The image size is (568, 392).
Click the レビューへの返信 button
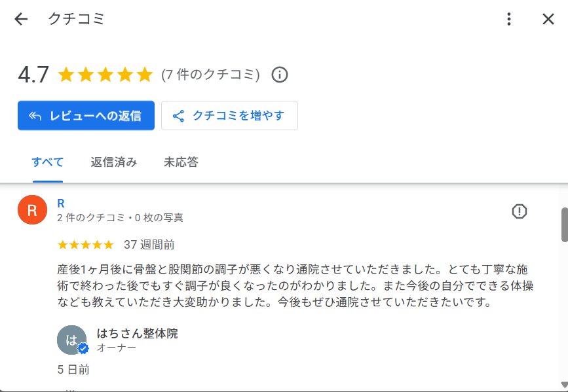pos(86,116)
